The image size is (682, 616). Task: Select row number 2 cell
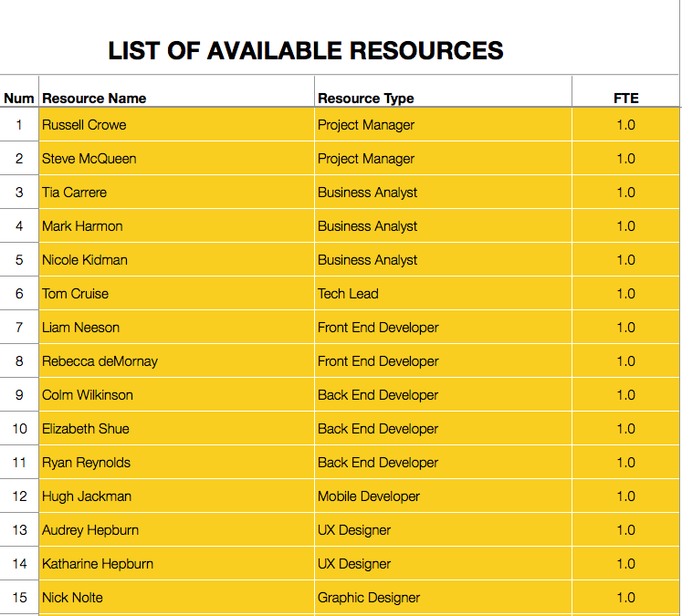(x=19, y=159)
